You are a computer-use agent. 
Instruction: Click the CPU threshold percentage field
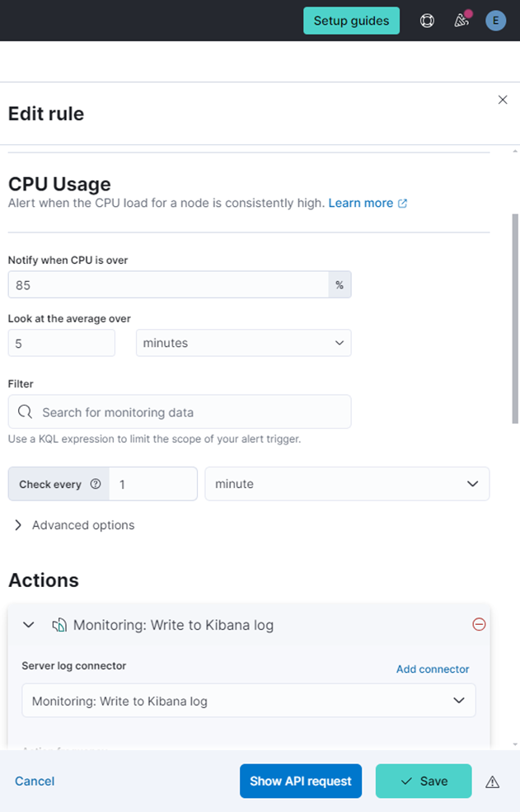pos(169,284)
